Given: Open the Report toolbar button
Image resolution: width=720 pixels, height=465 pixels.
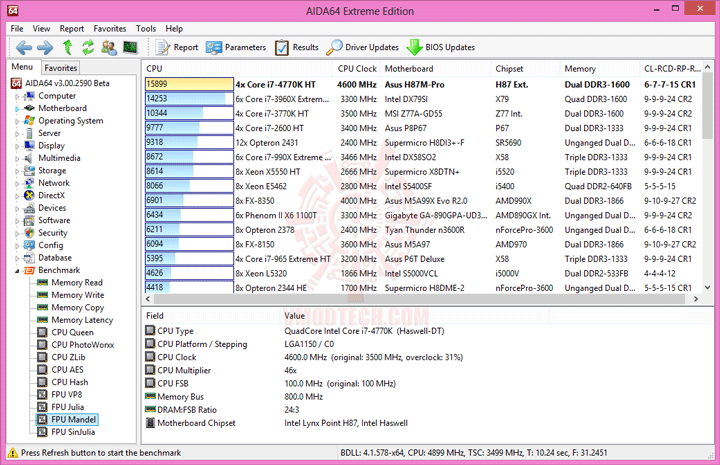Looking at the screenshot, I should (177, 47).
